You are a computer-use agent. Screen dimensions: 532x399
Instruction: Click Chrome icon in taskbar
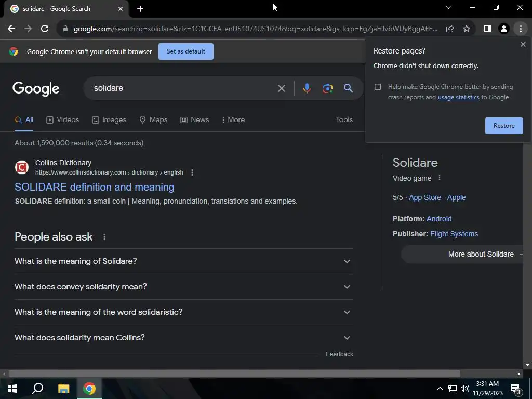click(x=89, y=389)
